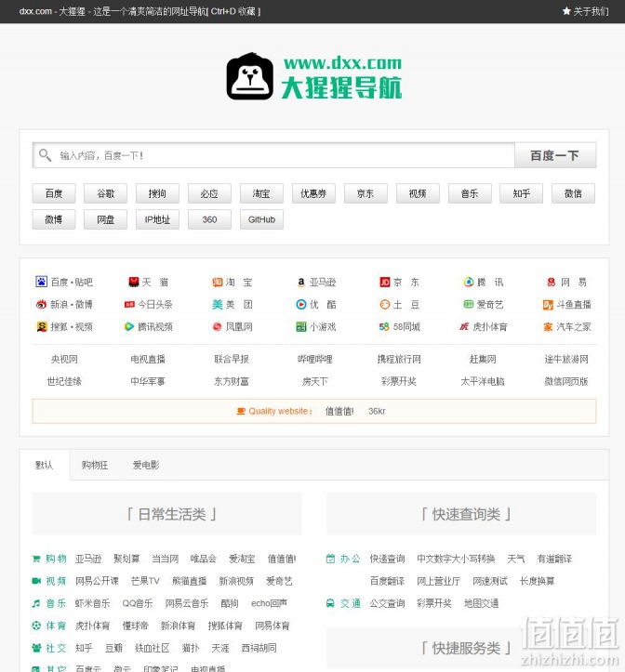Open the 央视网 link
Screen dimensions: 625x672
click(x=64, y=359)
